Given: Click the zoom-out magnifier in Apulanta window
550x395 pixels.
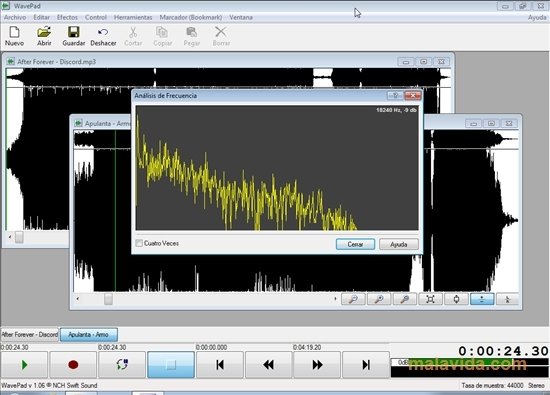Looking at the screenshot, I should coord(353,299).
